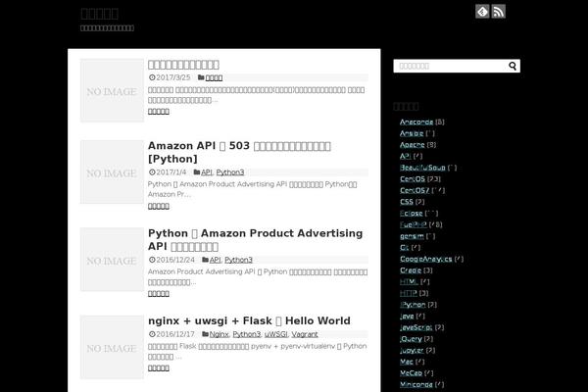Open the CSS category in sidebar
This screenshot has width=588, height=392.
point(406,202)
